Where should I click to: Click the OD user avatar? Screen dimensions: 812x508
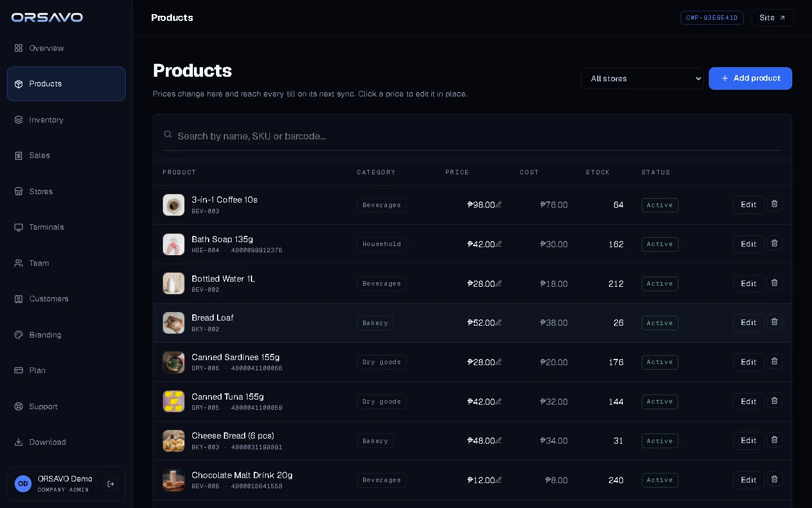pos(23,484)
